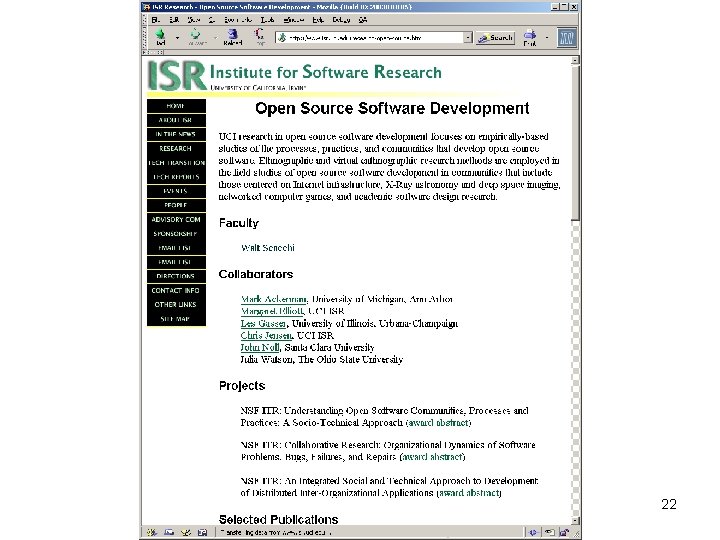Open award abstract link for Inter-Organizational Applications project
This screenshot has width=720, height=540.
coord(469,493)
